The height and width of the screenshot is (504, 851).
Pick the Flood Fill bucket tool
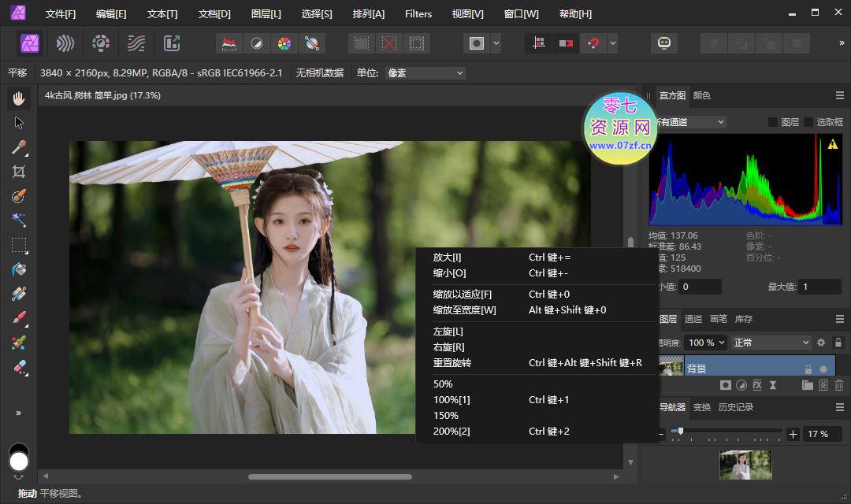[19, 269]
